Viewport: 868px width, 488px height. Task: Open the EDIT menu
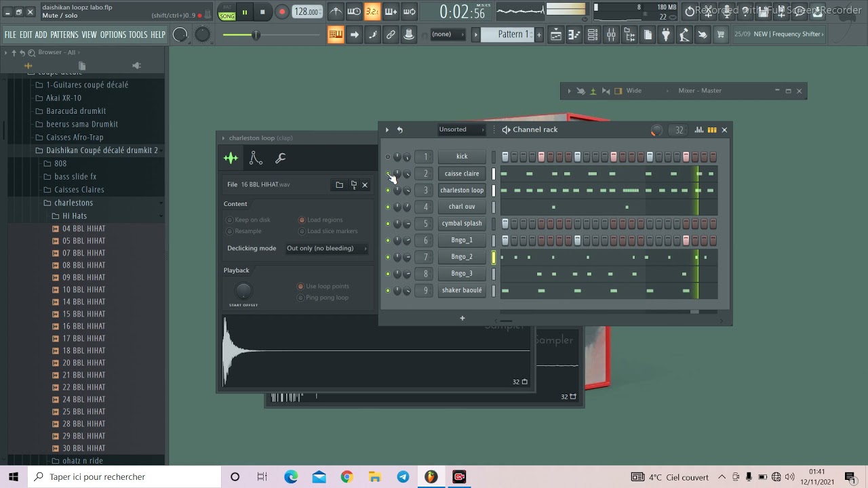[x=26, y=35]
